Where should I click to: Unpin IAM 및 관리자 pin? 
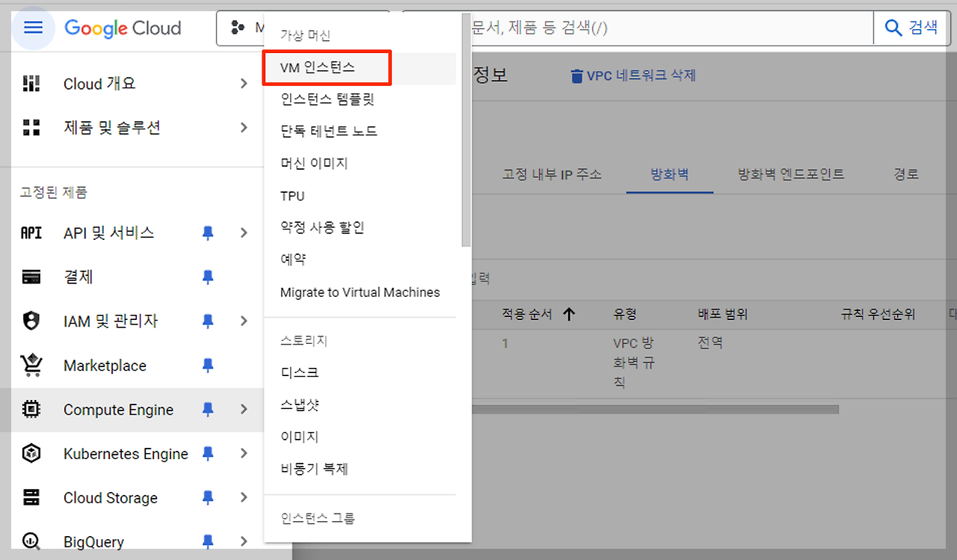pyautogui.click(x=208, y=321)
